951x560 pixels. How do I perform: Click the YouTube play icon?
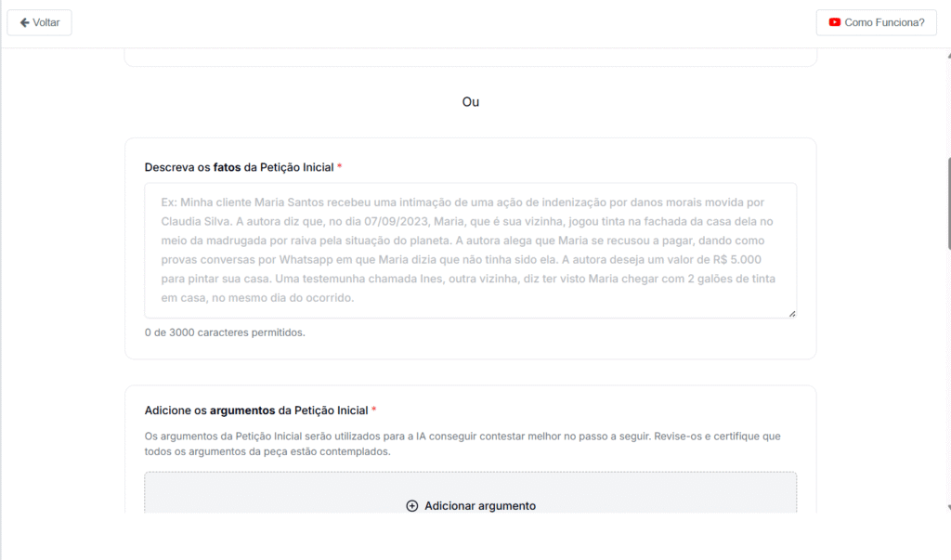click(835, 22)
